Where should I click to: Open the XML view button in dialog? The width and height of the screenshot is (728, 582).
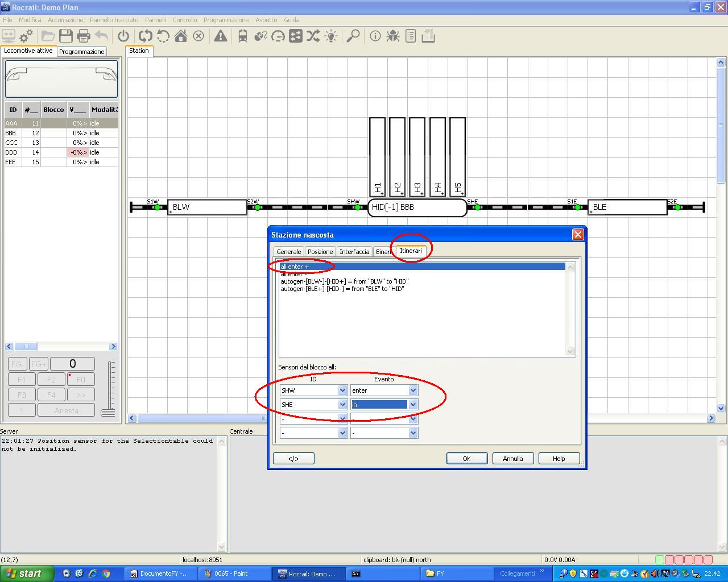click(x=293, y=459)
